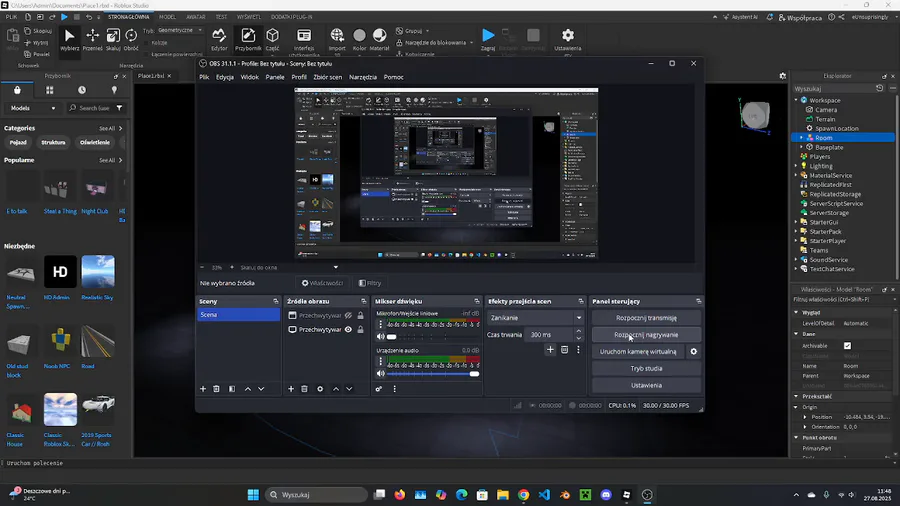Image resolution: width=900 pixels, height=506 pixels.
Task: Toggle lock on first Przechwytywanie source
Action: coord(360,316)
